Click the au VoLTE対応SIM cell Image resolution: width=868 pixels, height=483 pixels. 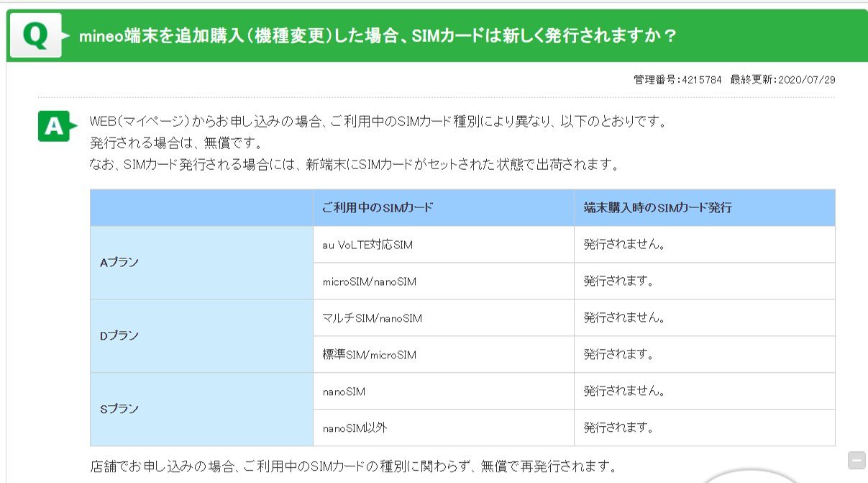click(444, 245)
